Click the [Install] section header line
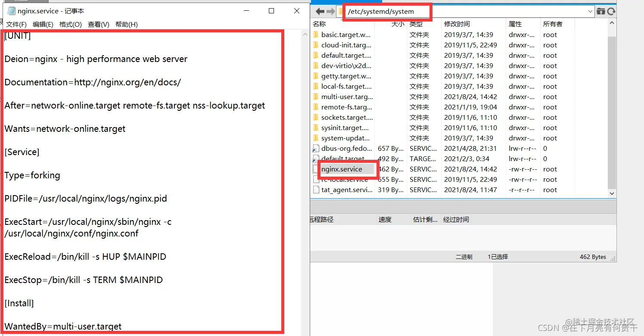The height and width of the screenshot is (336, 644). (19, 303)
